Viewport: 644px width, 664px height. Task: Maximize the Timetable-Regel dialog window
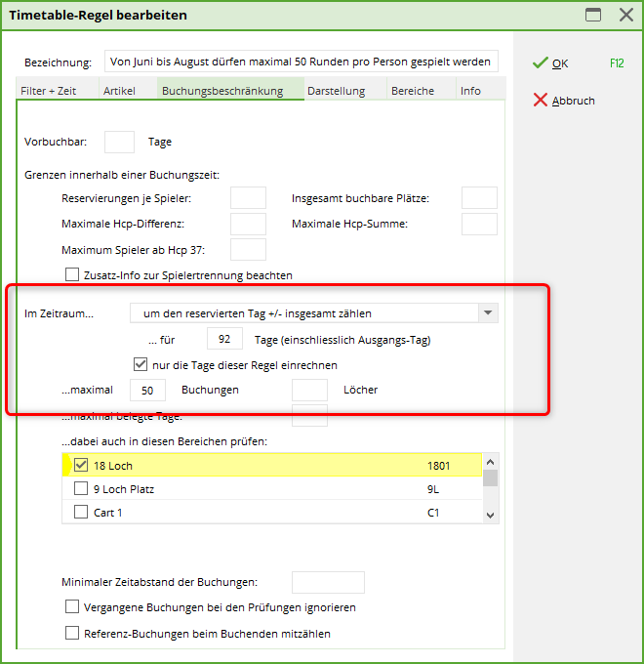coord(592,15)
